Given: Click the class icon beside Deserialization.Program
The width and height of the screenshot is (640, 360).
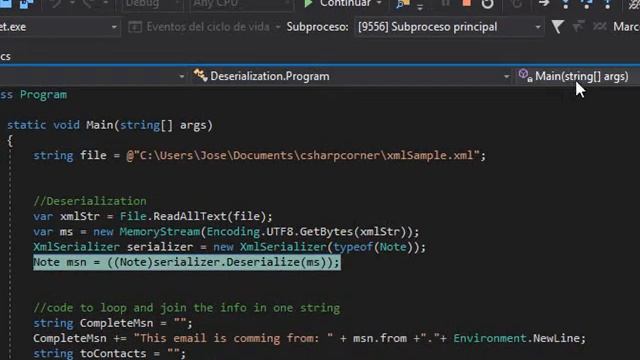Looking at the screenshot, I should point(200,76).
